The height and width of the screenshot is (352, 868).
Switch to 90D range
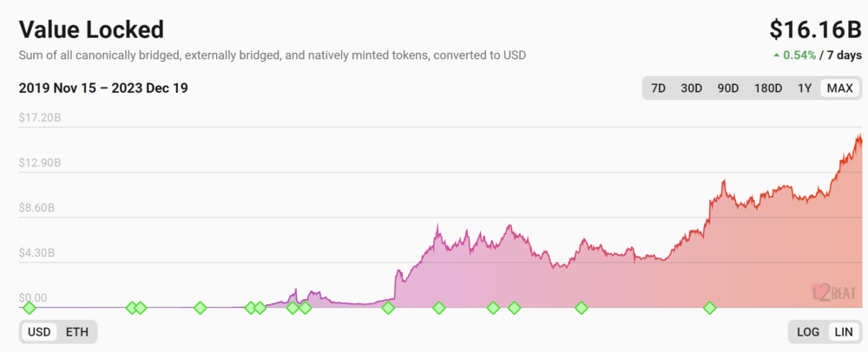(x=727, y=88)
